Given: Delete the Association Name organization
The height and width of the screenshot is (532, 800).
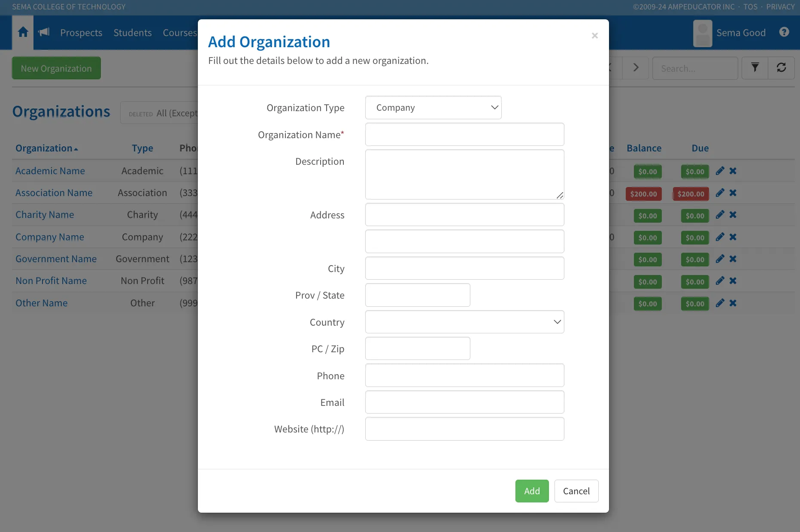Looking at the screenshot, I should [x=733, y=193].
